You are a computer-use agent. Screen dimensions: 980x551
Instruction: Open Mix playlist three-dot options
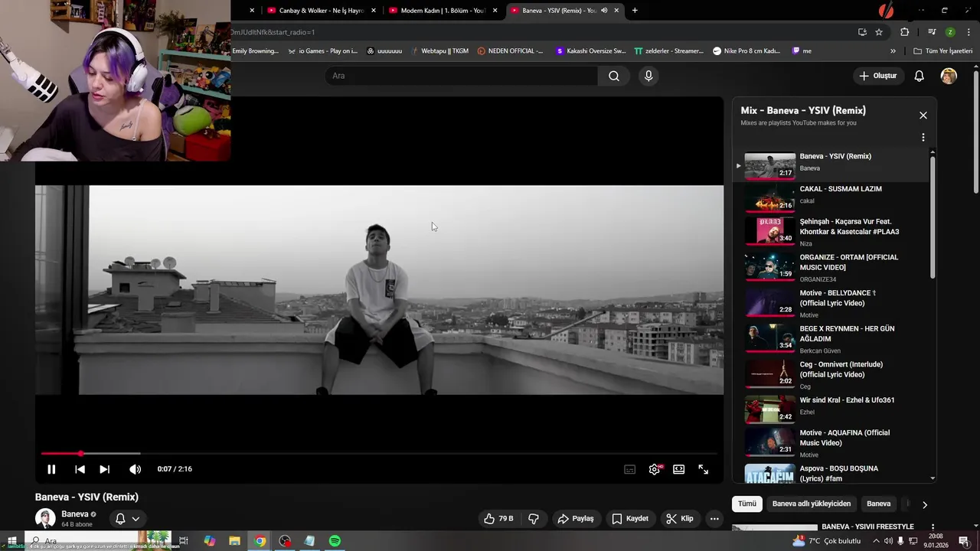923,138
